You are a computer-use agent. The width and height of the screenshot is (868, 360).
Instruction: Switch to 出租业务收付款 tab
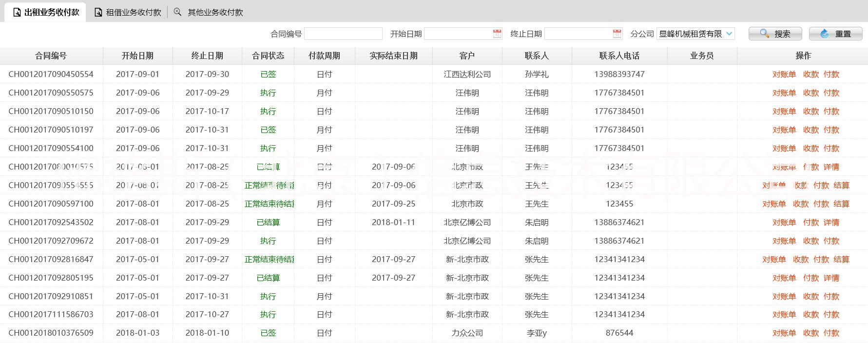tap(46, 12)
